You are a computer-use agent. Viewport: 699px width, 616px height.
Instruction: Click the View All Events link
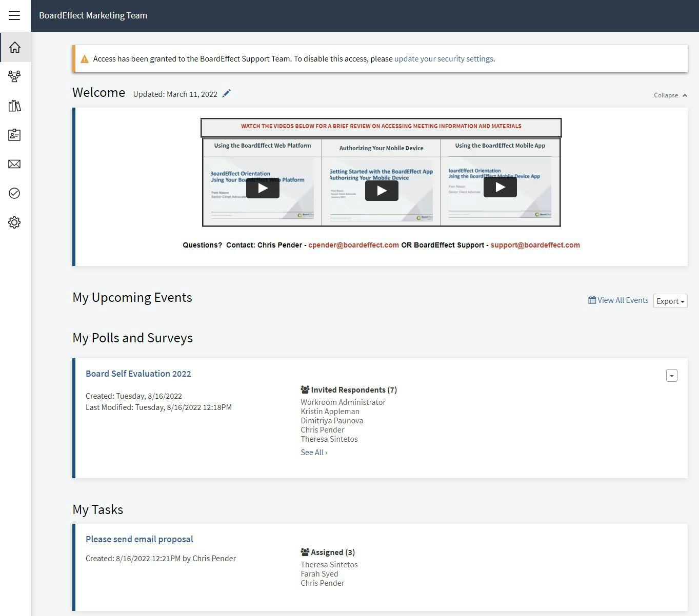[x=618, y=300]
